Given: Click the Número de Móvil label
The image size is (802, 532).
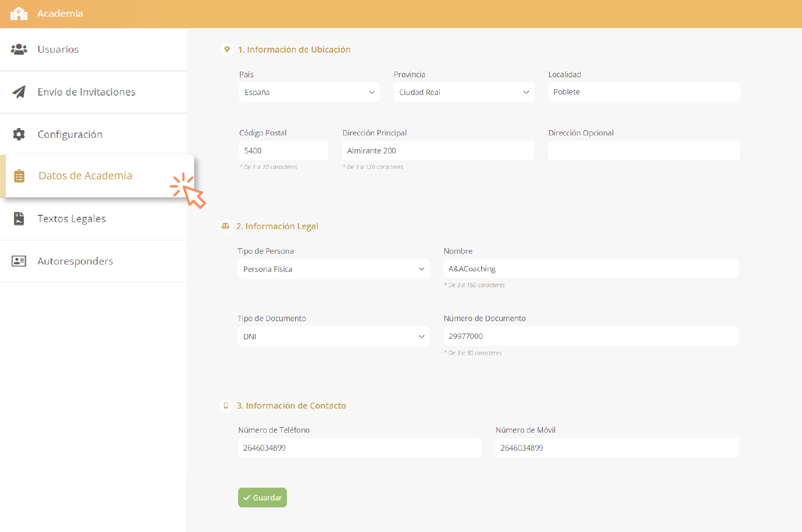Looking at the screenshot, I should (525, 430).
